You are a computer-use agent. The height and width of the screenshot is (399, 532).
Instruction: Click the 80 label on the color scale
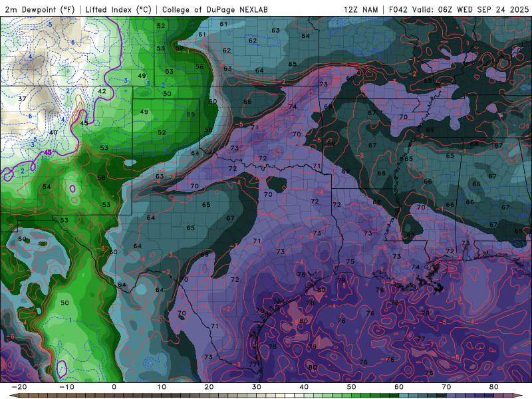pos(494,387)
